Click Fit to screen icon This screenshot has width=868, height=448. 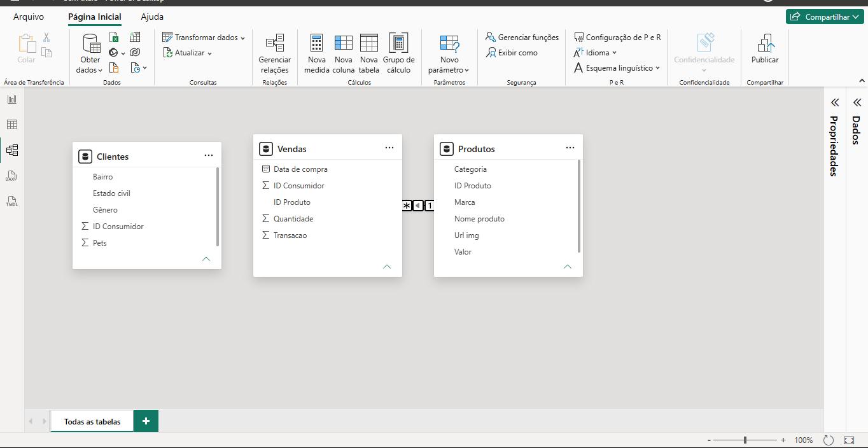pos(849,440)
